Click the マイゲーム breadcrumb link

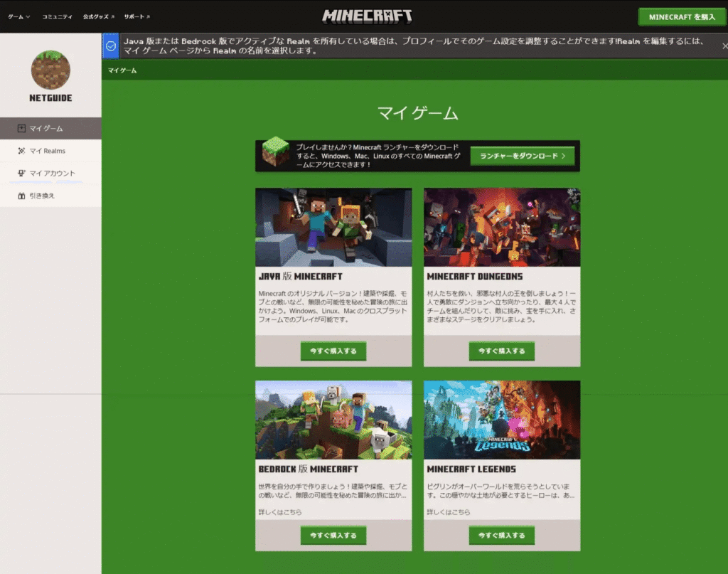tap(122, 70)
